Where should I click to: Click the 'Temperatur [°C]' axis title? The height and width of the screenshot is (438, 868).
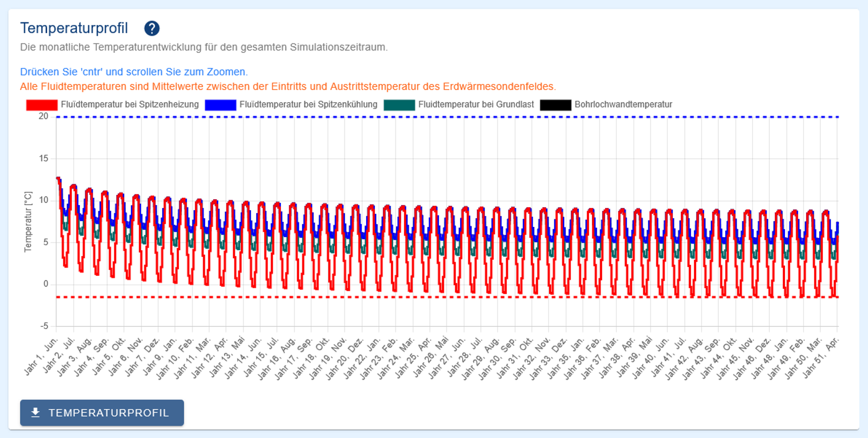coord(28,221)
